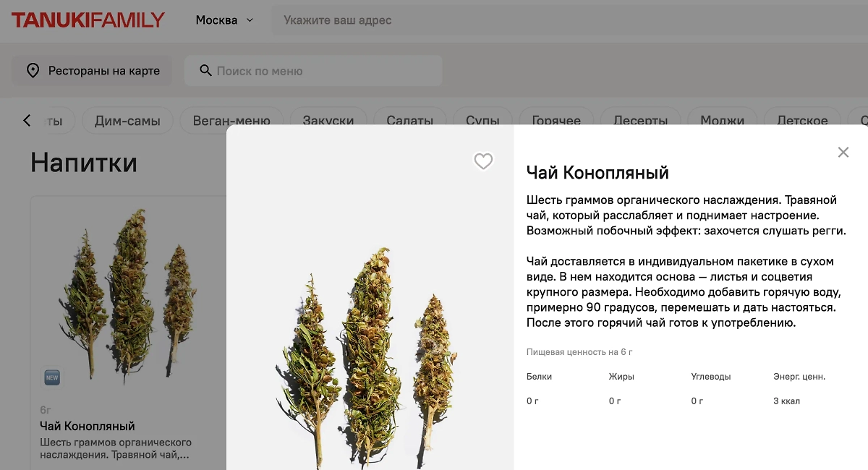Select the Дим-самы category tab
The width and height of the screenshot is (868, 470).
pos(127,121)
